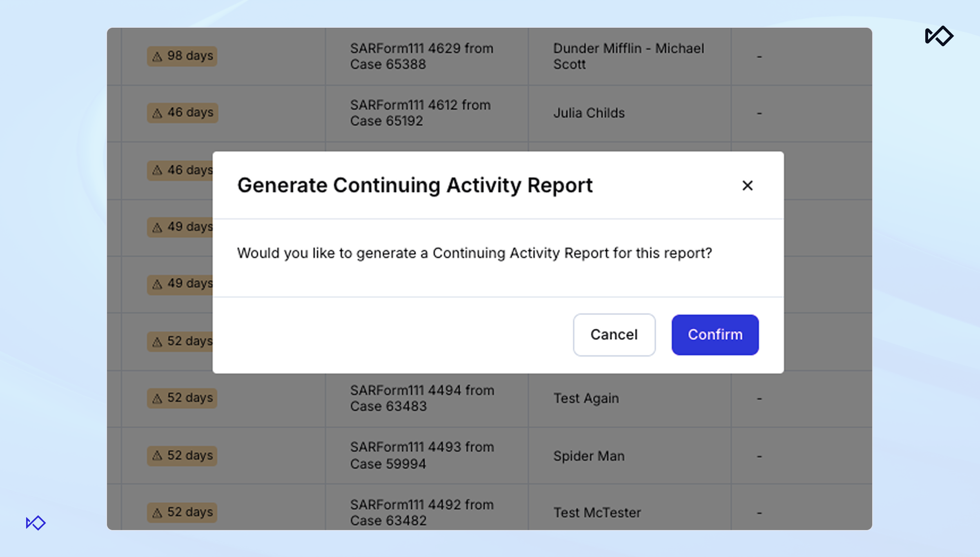Select Dunder Mifflin - Michael Scott cell
Screen dimensions: 980x557
pos(628,56)
